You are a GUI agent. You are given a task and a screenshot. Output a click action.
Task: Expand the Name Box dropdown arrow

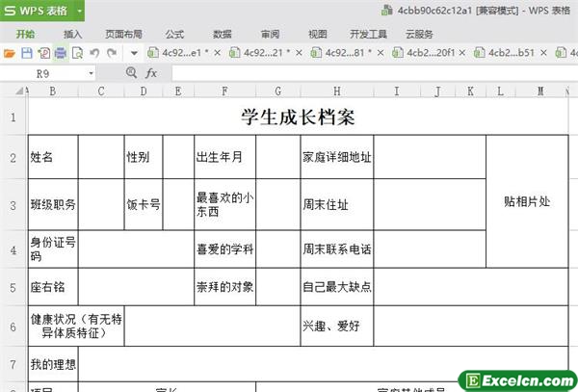[92, 74]
